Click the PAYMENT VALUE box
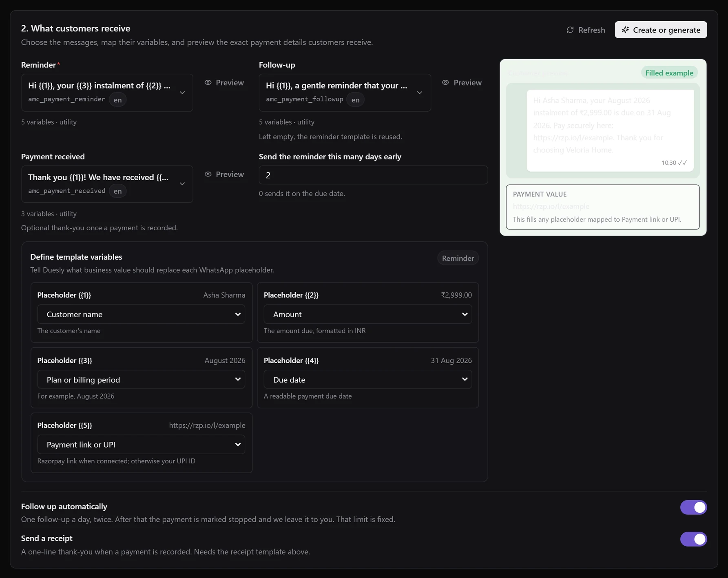This screenshot has height=578, width=728. 603,207
